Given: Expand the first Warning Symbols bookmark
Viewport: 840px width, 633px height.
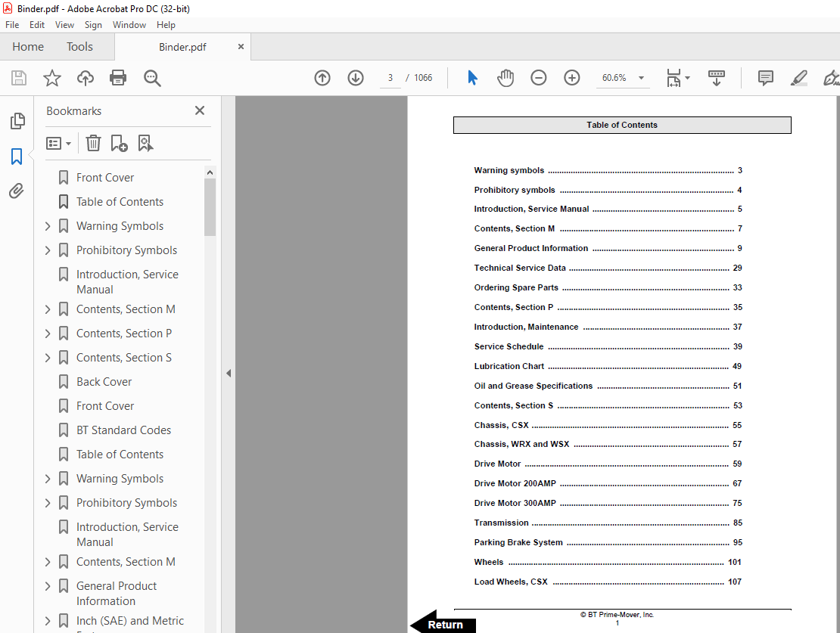Looking at the screenshot, I should click(x=48, y=227).
